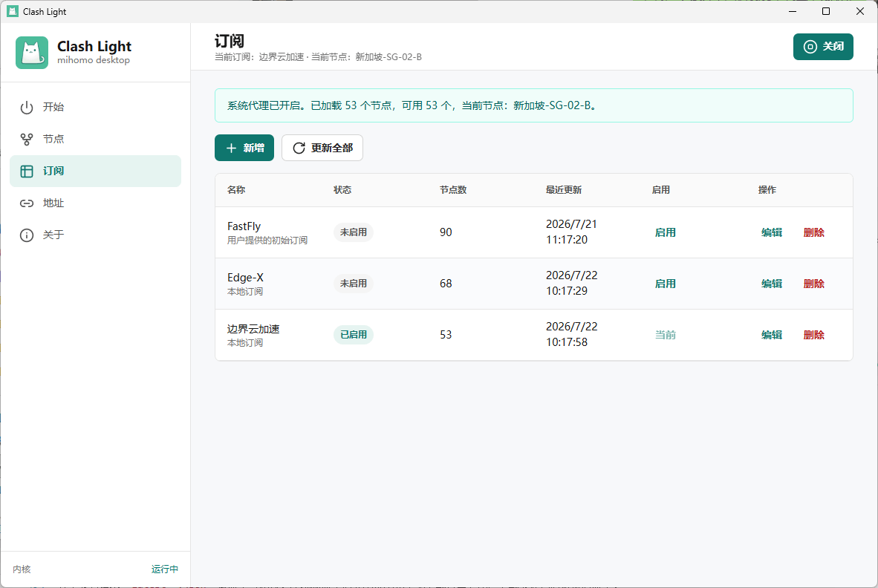Screen dimensions: 878x588
Task: Click the 未启用 badge for FastFly
Action: tap(354, 232)
